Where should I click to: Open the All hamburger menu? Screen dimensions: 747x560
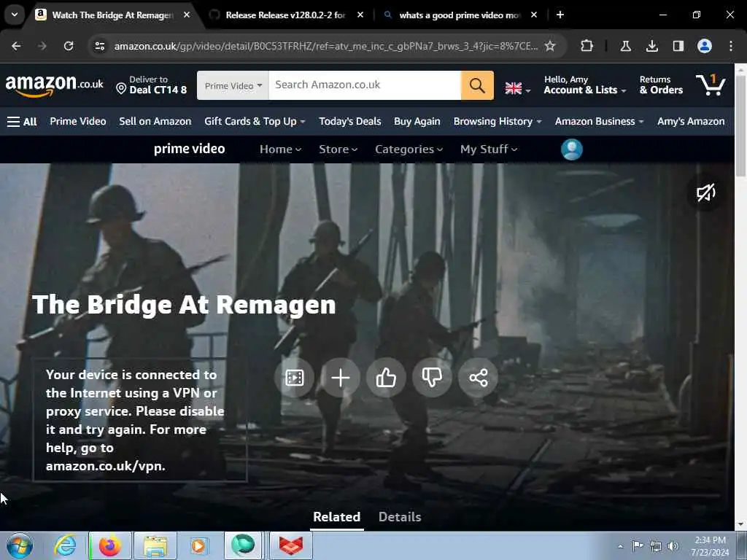[x=22, y=122]
